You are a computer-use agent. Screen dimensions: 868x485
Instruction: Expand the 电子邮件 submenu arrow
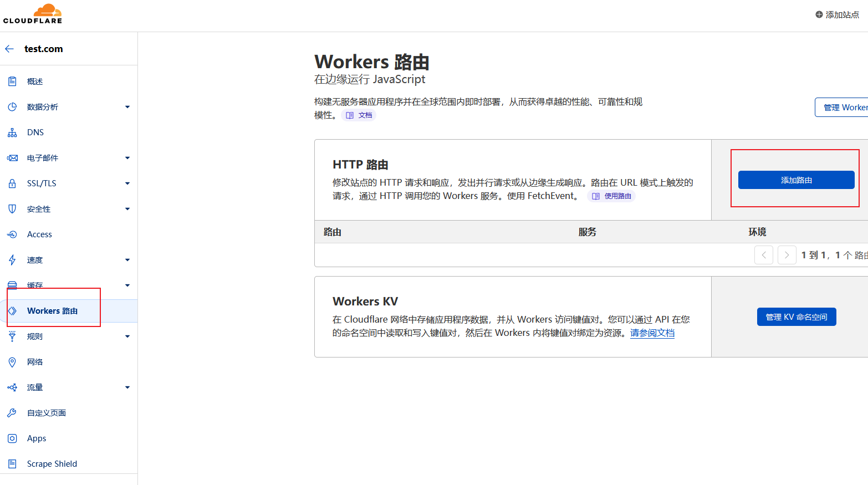(127, 158)
